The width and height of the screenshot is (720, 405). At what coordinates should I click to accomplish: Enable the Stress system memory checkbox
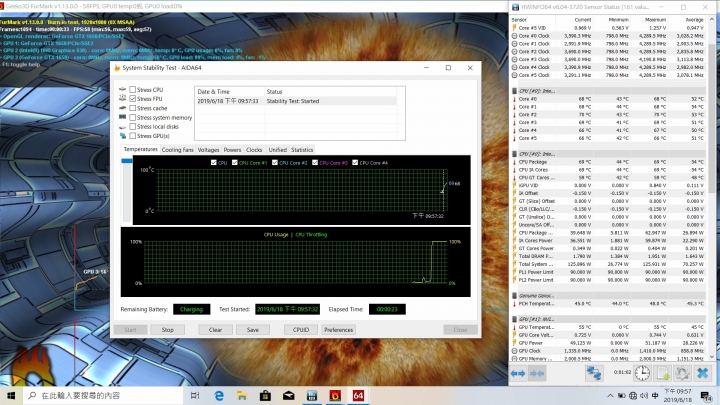[132, 118]
